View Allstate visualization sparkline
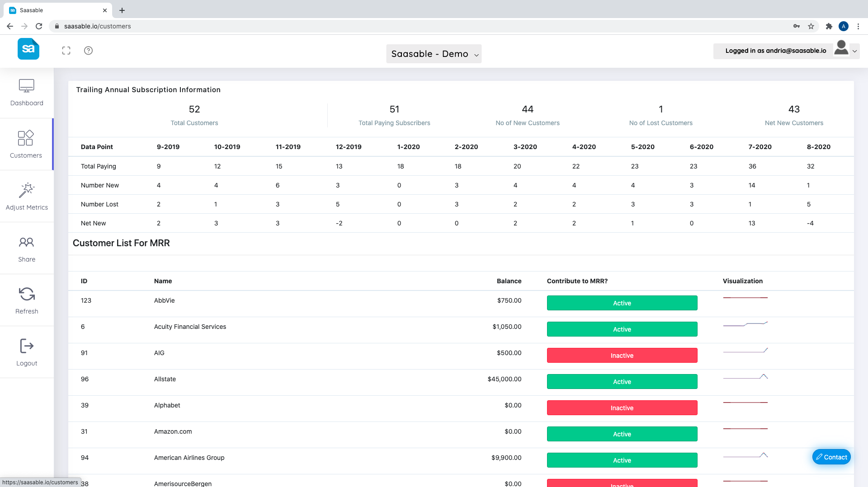The width and height of the screenshot is (868, 487). [x=745, y=376]
